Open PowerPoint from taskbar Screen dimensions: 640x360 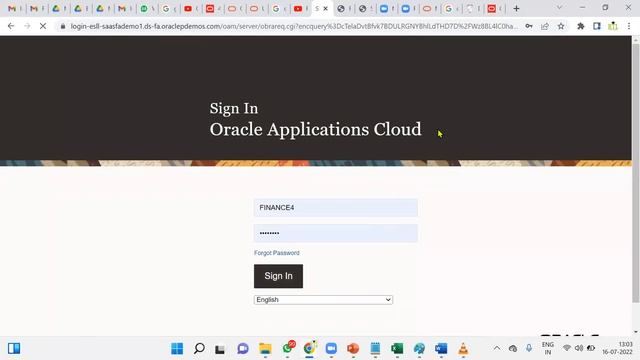point(353,349)
